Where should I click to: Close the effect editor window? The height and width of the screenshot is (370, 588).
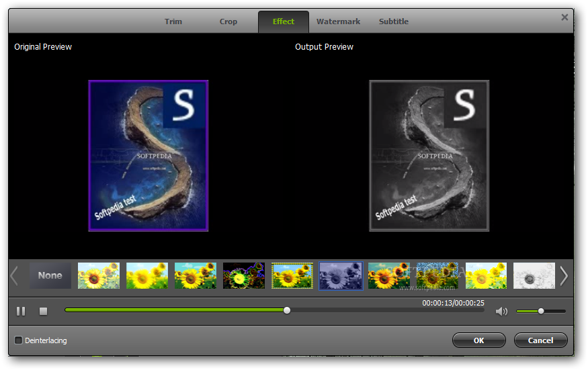(x=564, y=17)
